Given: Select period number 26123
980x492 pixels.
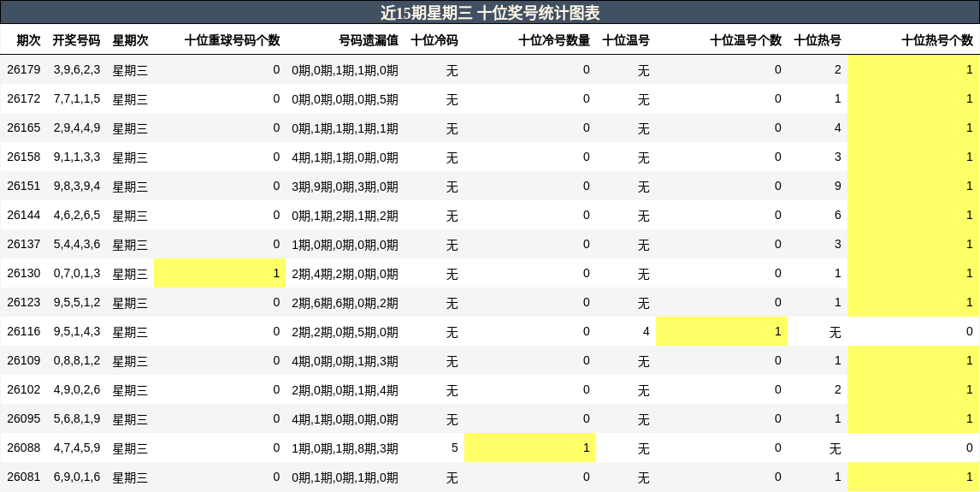Looking at the screenshot, I should tap(24, 302).
